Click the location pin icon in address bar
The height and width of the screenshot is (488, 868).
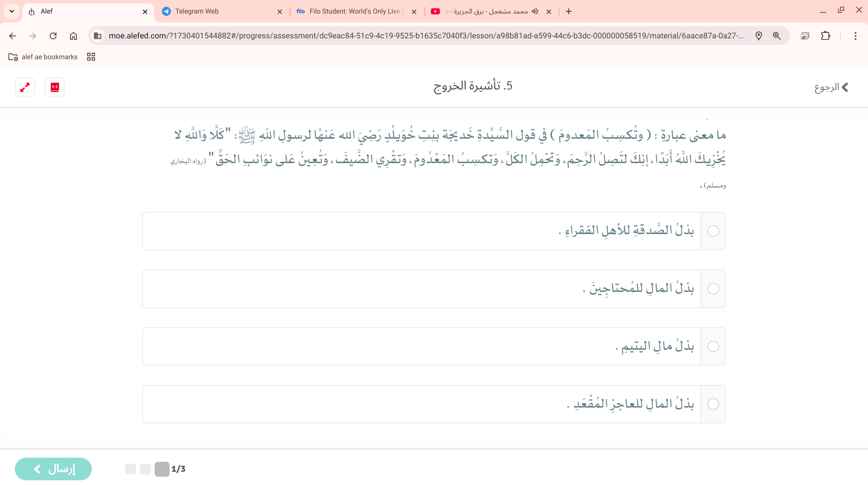[759, 36]
